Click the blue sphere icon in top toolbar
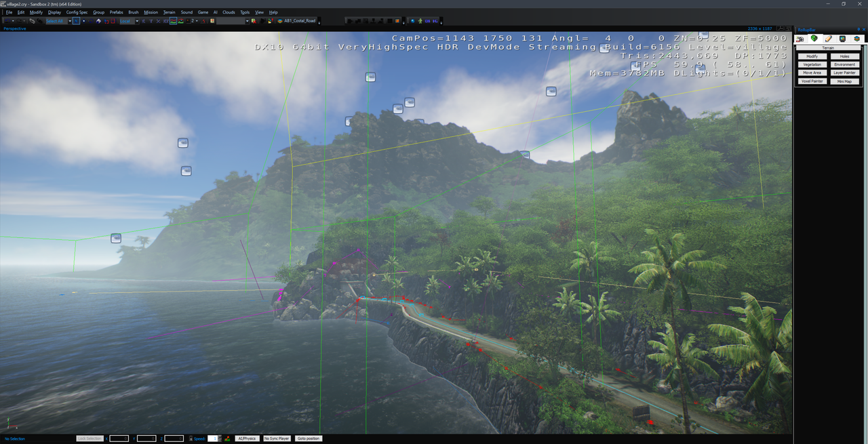868x444 pixels. click(x=412, y=21)
